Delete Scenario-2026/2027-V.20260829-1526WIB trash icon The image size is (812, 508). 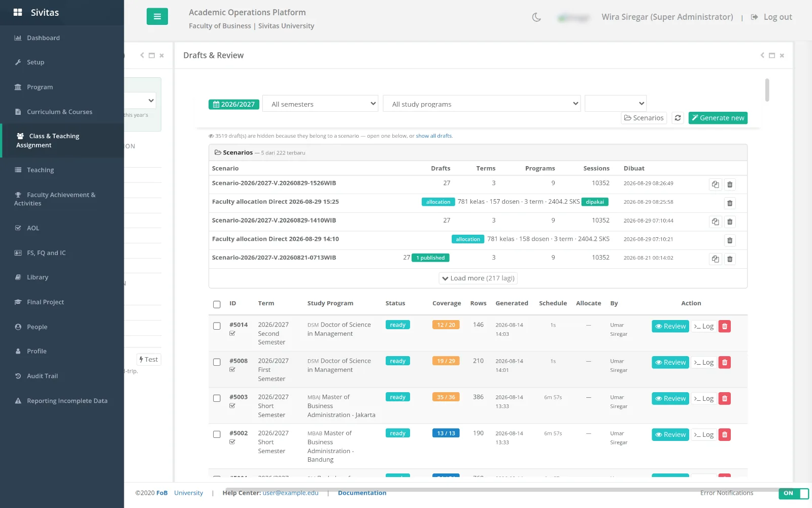coord(730,184)
